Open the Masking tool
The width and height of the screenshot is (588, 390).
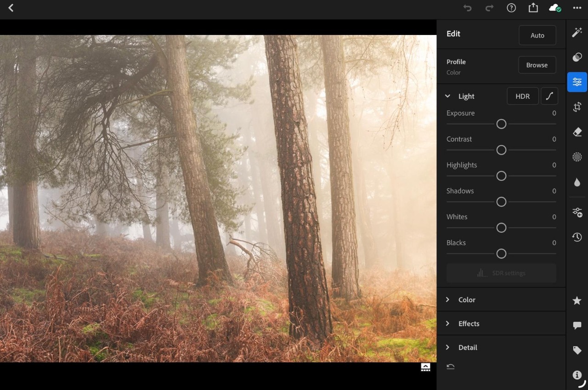pyautogui.click(x=577, y=157)
